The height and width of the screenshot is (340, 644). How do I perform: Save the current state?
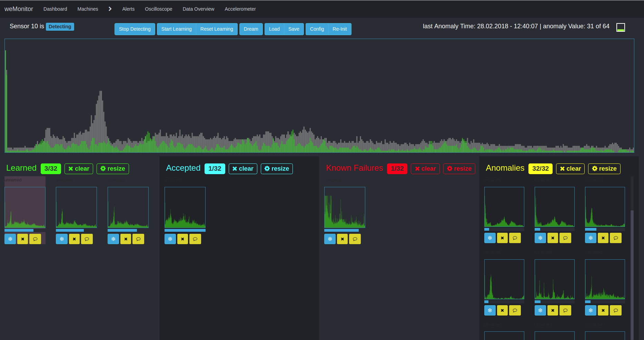(294, 29)
